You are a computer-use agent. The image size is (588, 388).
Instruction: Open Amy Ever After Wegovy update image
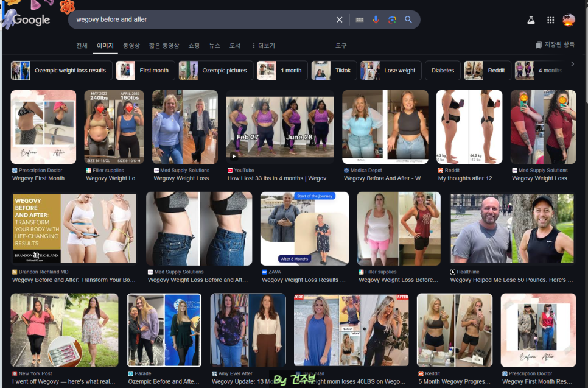click(248, 330)
